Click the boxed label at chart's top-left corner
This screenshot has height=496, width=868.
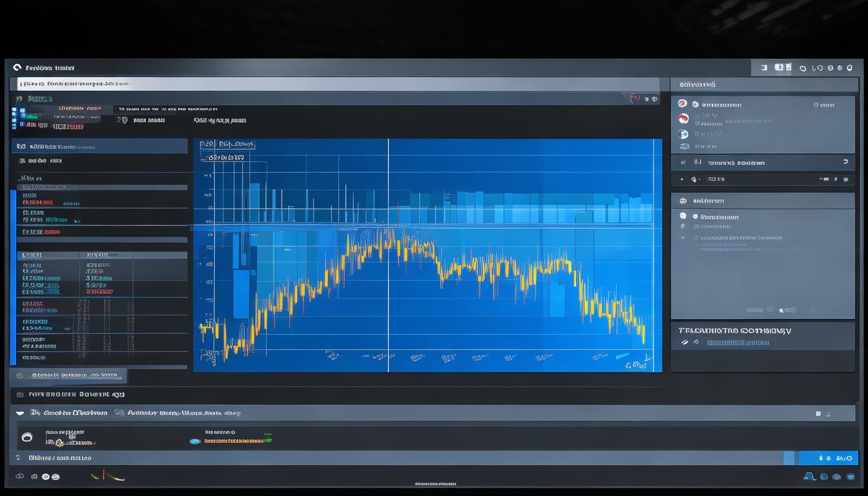point(227,145)
